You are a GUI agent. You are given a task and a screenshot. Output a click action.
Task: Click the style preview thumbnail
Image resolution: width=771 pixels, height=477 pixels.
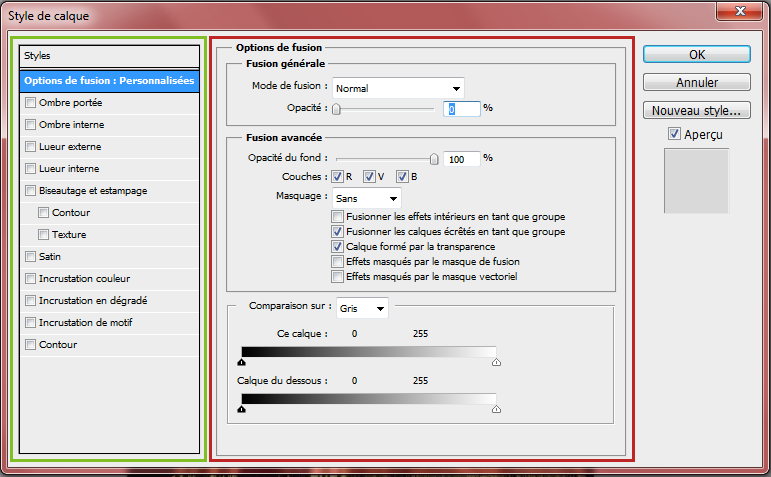[697, 180]
